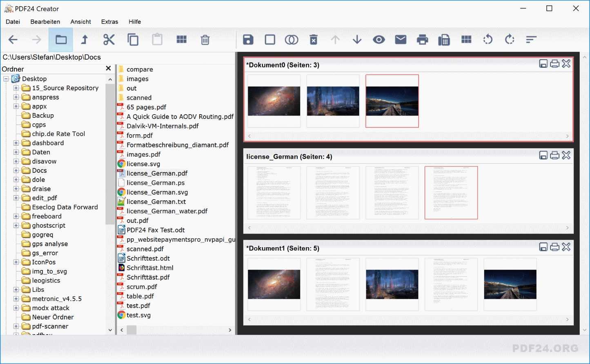Open the Extras menu
The image size is (590, 364).
(109, 22)
